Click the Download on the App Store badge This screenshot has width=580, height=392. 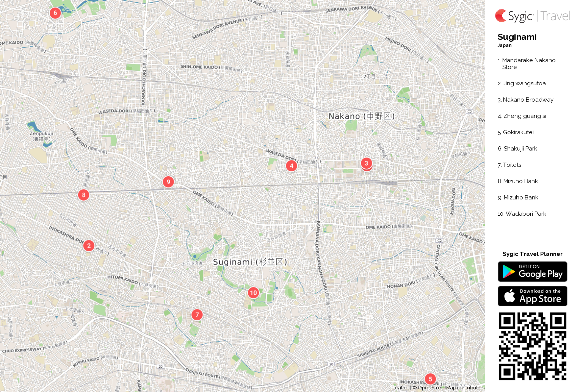(x=533, y=296)
